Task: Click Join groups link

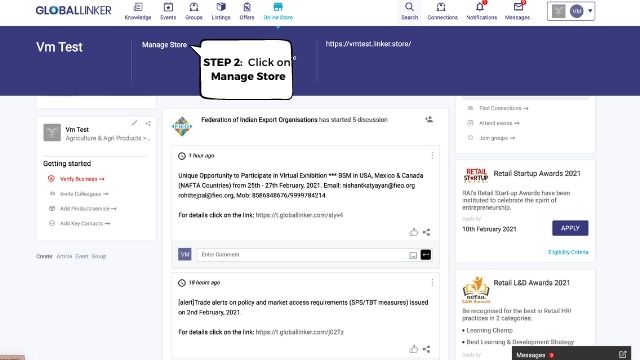Action: coord(497,138)
